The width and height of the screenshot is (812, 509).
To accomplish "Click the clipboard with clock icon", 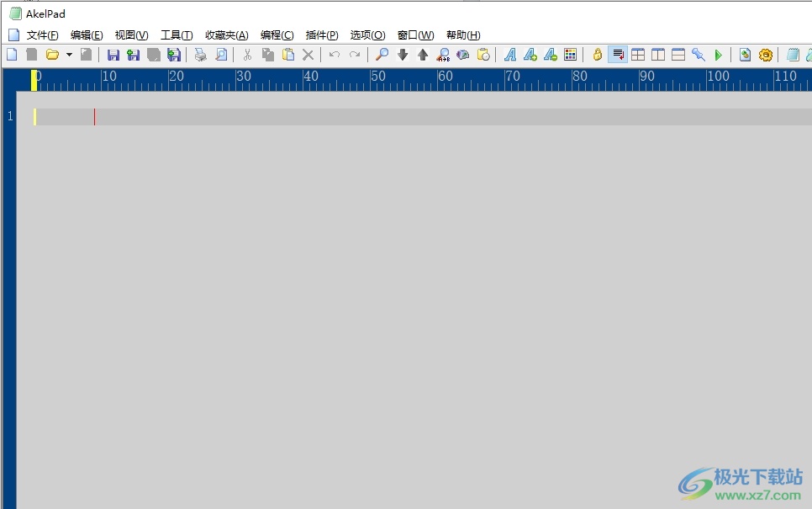I will (483, 55).
